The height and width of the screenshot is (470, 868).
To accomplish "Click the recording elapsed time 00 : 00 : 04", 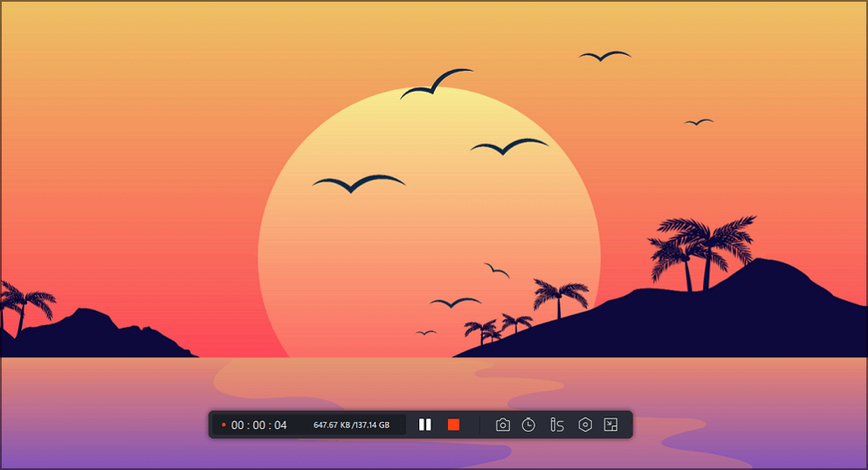I will 258,425.
